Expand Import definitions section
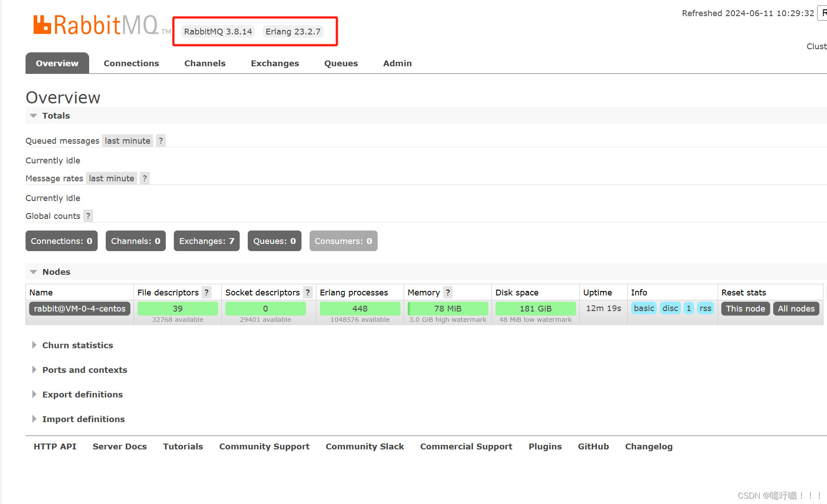This screenshot has width=827, height=504. coord(83,419)
